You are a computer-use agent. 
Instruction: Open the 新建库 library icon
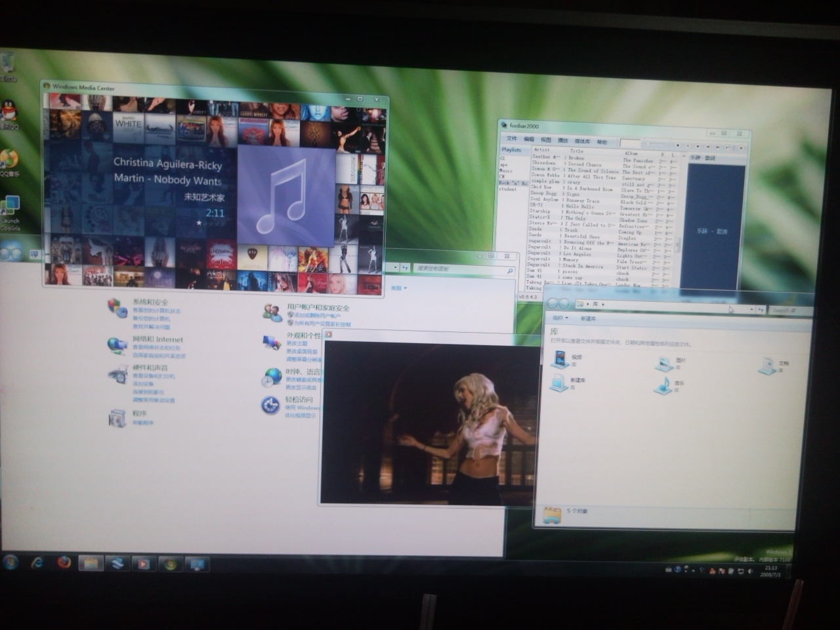click(x=558, y=382)
